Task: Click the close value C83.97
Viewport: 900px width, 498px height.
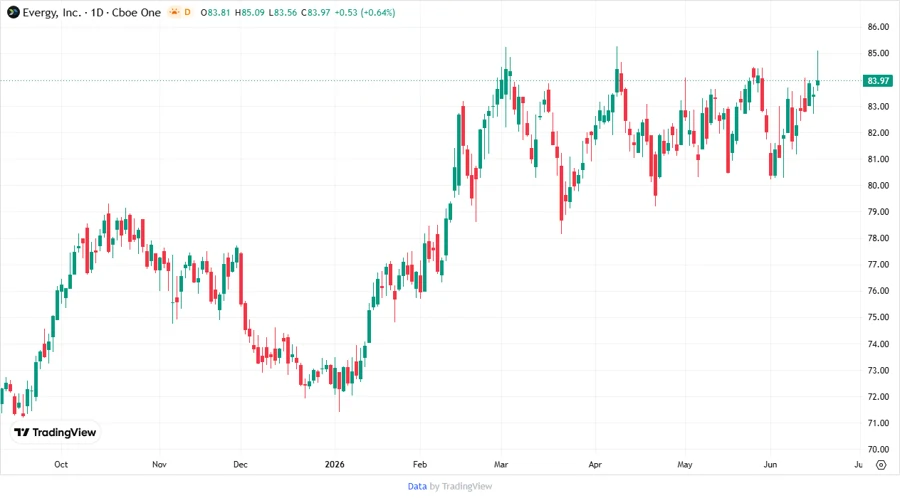Action: click(316, 13)
